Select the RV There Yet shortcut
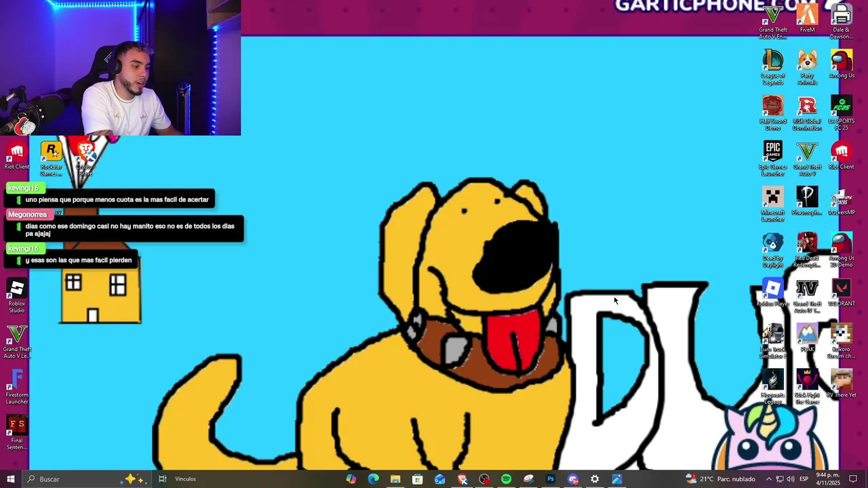 [841, 383]
